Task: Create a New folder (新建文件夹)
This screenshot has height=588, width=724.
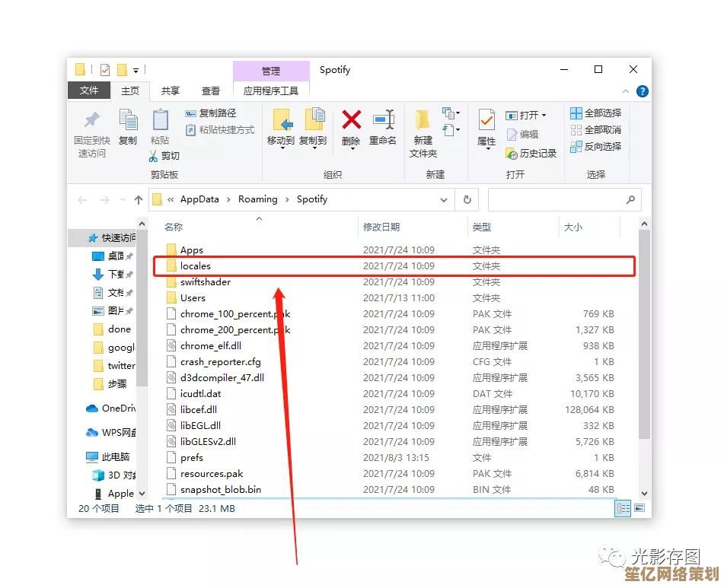Action: pyautogui.click(x=423, y=134)
